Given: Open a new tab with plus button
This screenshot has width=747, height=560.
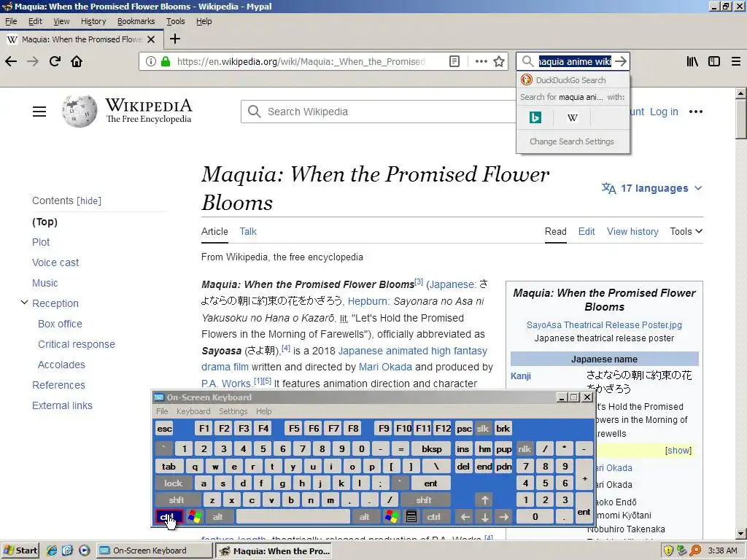Looking at the screenshot, I should coord(175,39).
